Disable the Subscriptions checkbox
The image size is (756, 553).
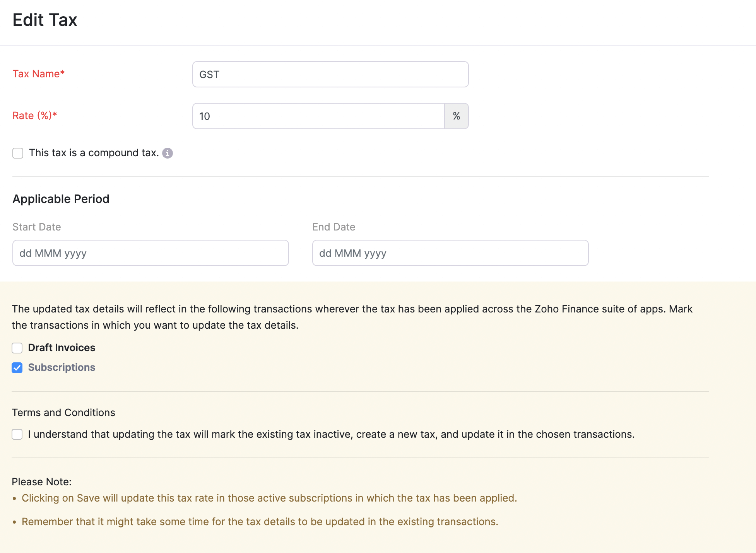tap(18, 368)
